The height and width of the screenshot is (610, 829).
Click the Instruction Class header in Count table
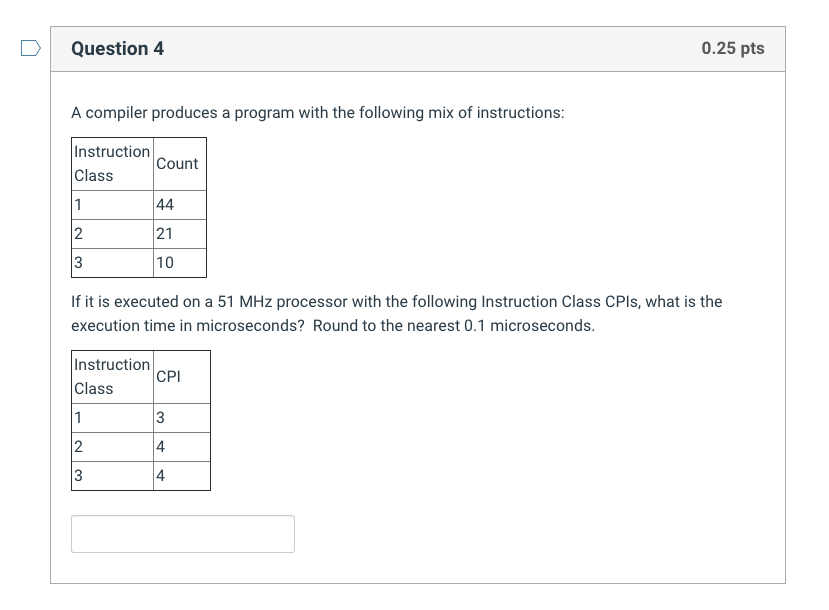[113, 164]
